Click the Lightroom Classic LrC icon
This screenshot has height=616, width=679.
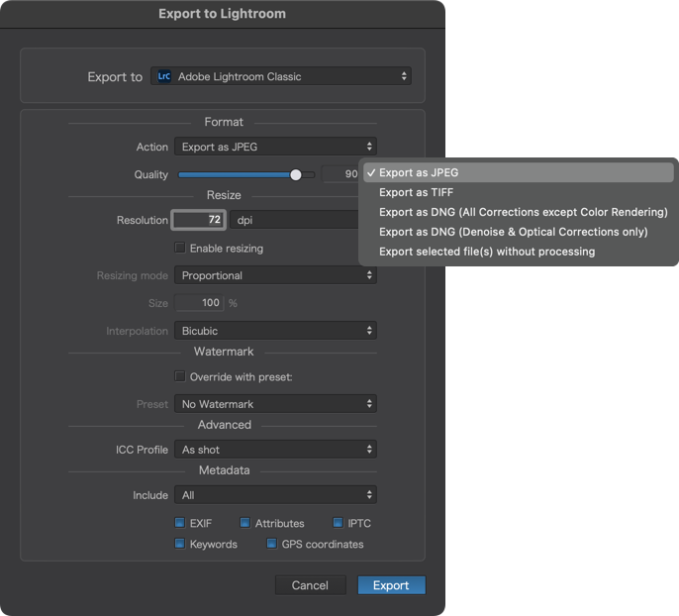(x=164, y=76)
